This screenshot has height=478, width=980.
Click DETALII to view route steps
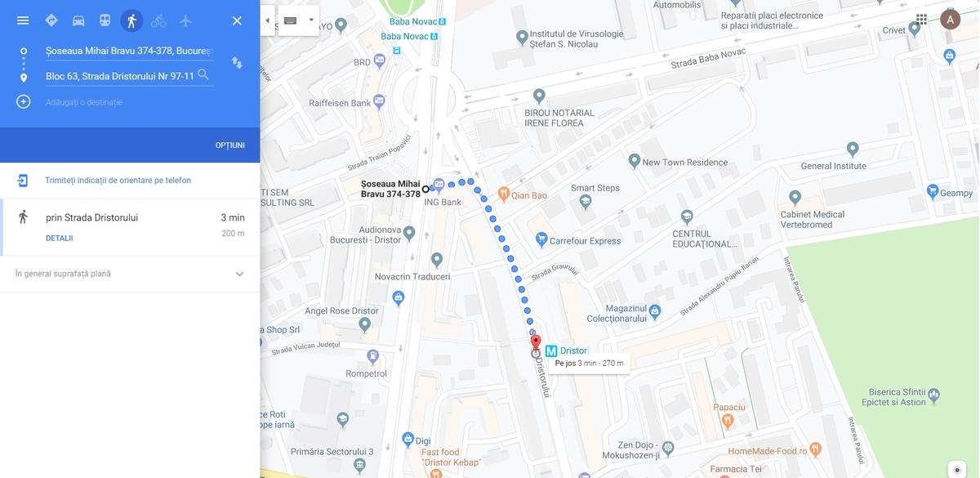point(60,239)
